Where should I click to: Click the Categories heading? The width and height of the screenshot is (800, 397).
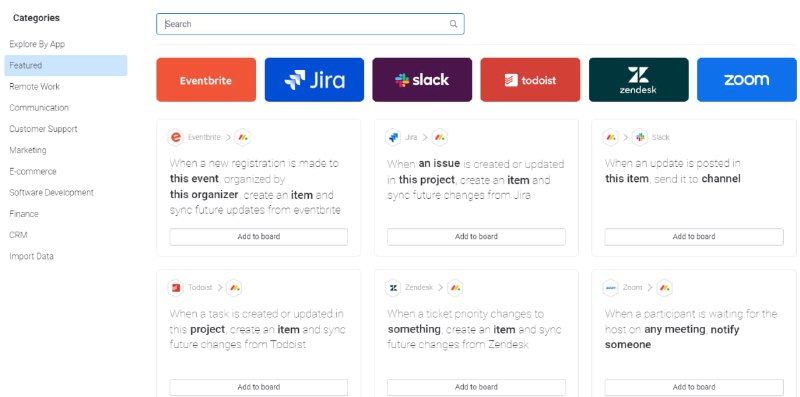(x=36, y=18)
